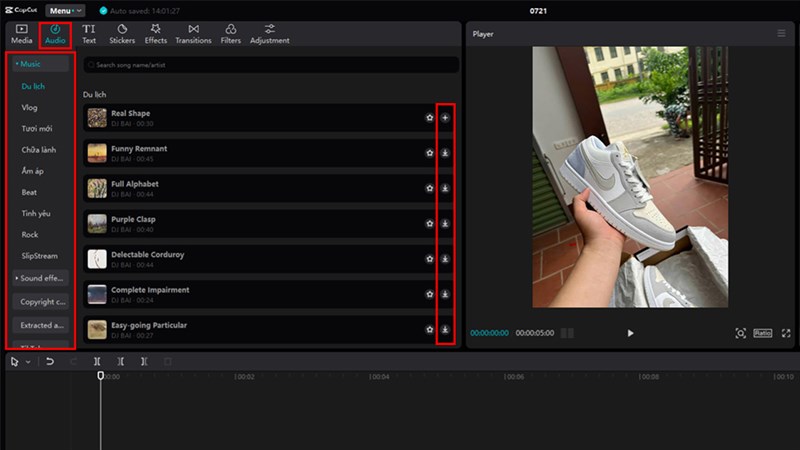
Task: Open the Menu dropdown at top
Action: pyautogui.click(x=65, y=10)
